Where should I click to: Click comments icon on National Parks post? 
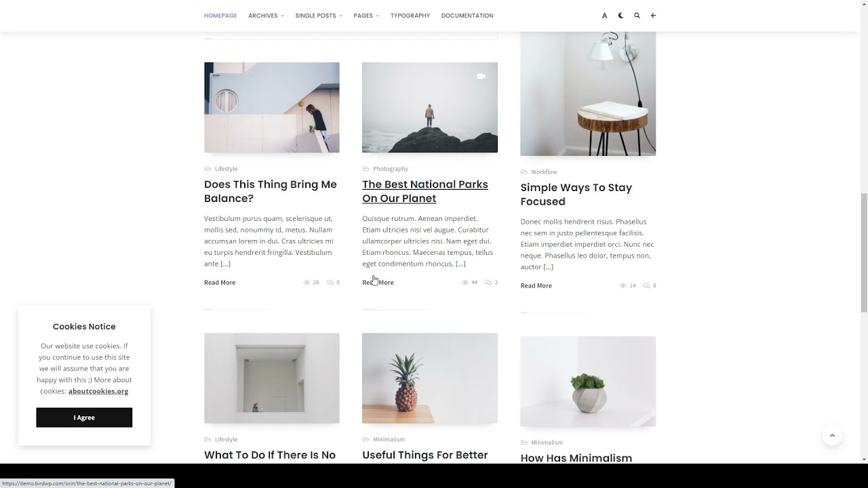[x=488, y=283]
